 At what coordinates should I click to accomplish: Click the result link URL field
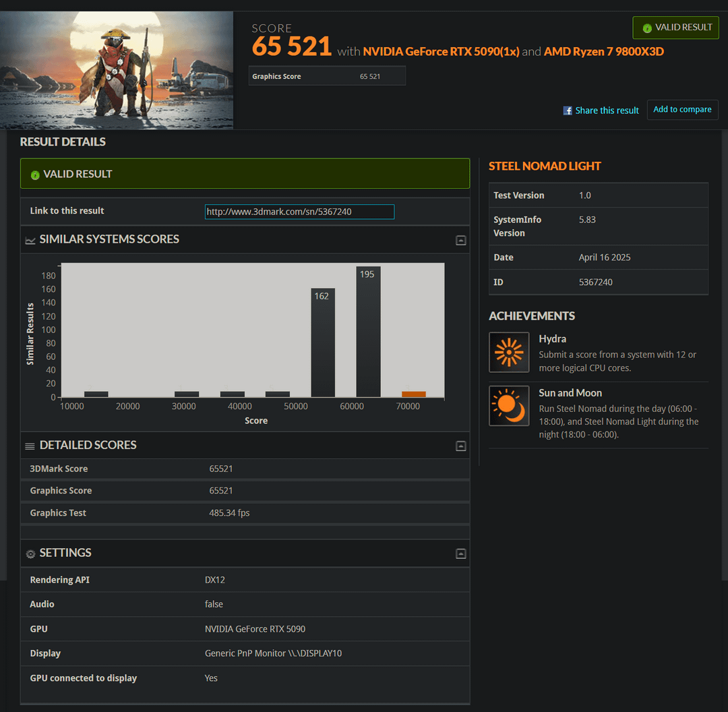point(299,212)
